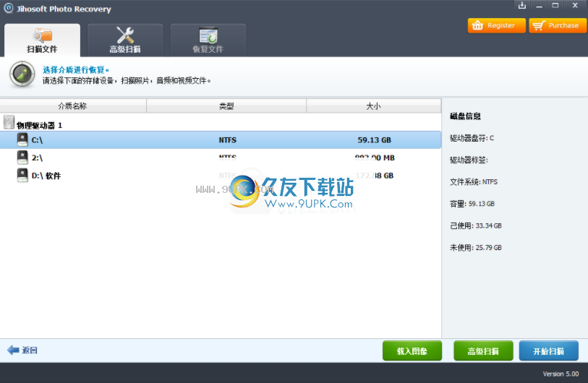Screen dimensions: 588x383
Task: Select the D:\ 软件 drive row
Action: (x=221, y=176)
